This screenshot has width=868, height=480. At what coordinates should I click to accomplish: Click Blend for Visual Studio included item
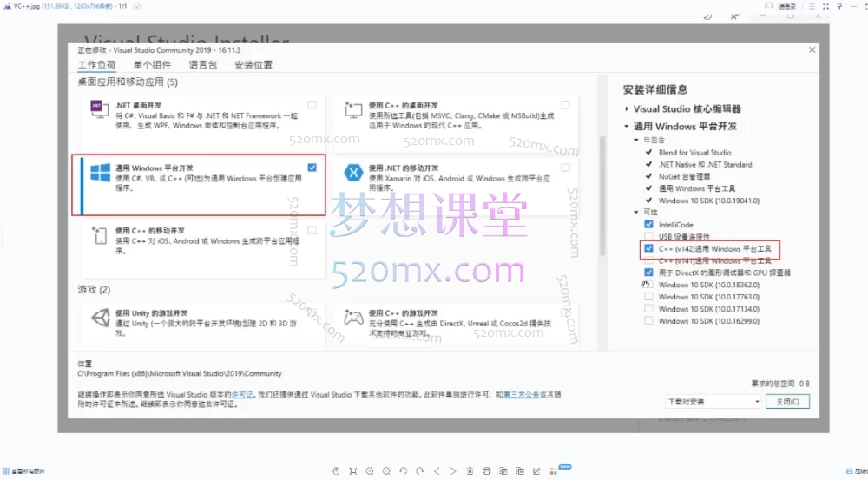(x=694, y=152)
